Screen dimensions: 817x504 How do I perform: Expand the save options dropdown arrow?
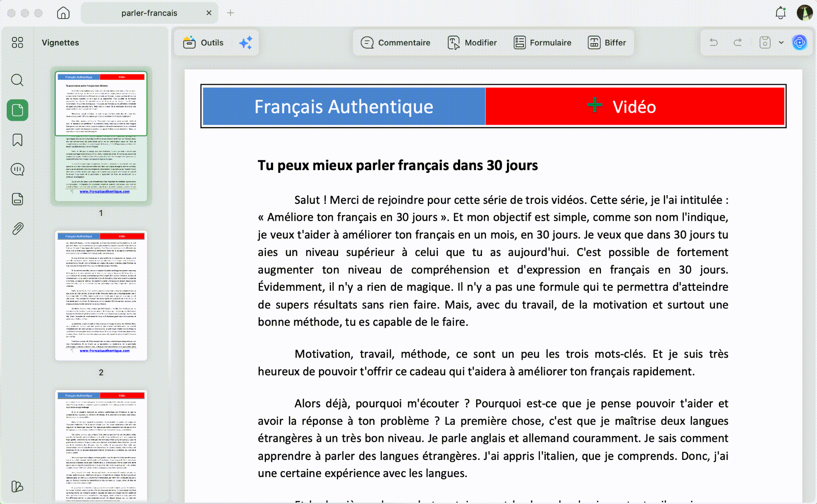point(781,43)
